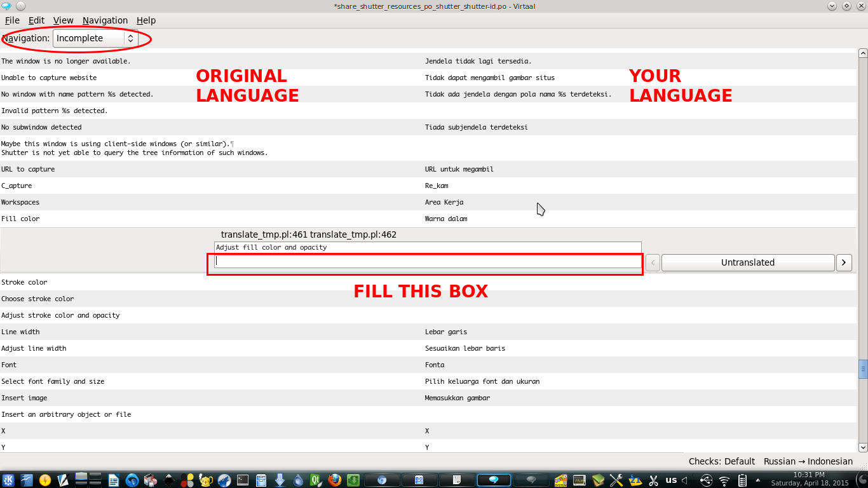Open the blue globe launcher icon
The width and height of the screenshot is (868, 488).
[x=132, y=480]
